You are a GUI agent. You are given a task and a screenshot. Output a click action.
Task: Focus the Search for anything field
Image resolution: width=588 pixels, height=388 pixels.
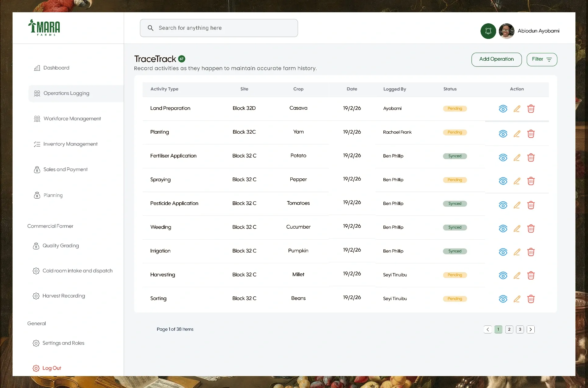219,28
